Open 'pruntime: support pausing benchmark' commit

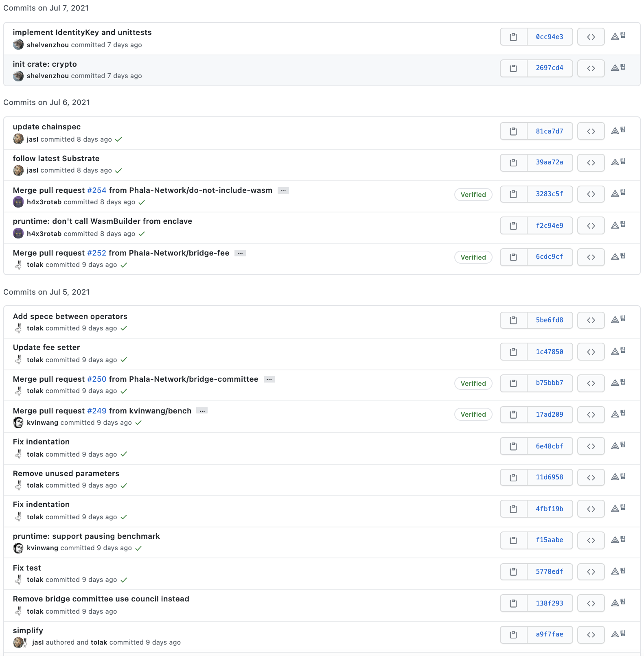(x=86, y=536)
